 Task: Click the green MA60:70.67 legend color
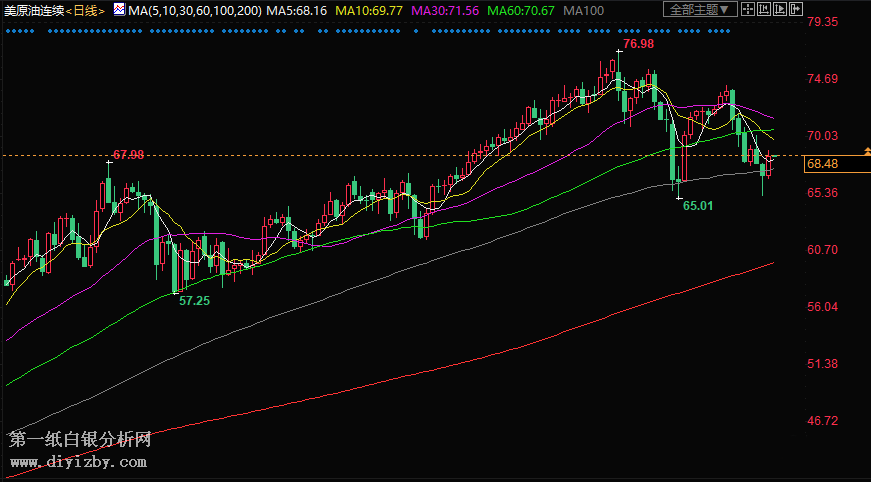(x=521, y=10)
